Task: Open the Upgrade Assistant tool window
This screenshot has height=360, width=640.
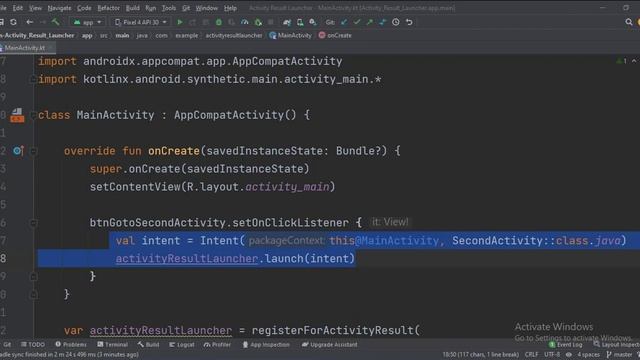Action: [x=330, y=344]
